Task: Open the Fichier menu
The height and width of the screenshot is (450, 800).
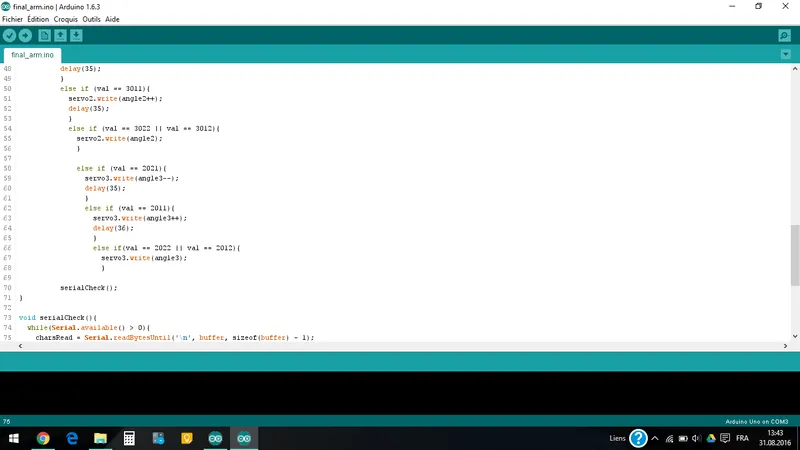Action: (12, 19)
